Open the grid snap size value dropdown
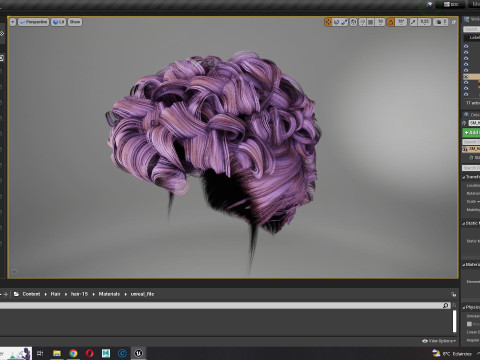This screenshot has height=360, width=480. click(380, 22)
